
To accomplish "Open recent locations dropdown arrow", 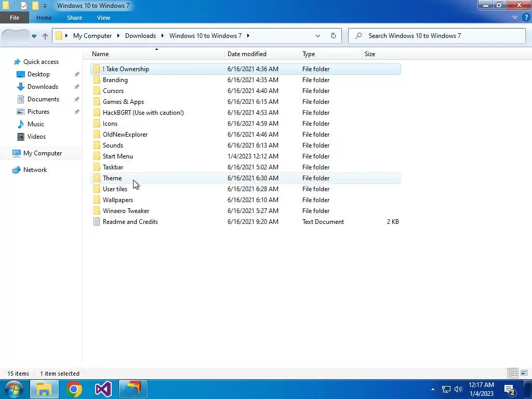I will point(34,36).
